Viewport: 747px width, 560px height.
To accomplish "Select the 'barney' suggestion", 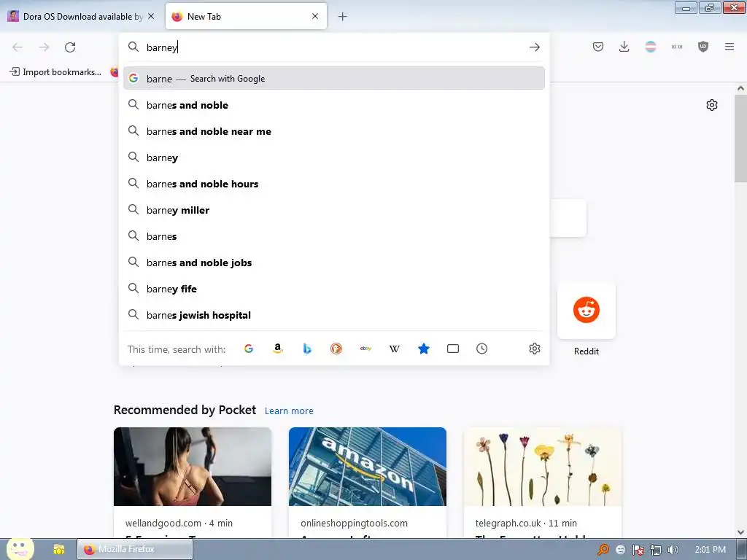I will pyautogui.click(x=334, y=157).
